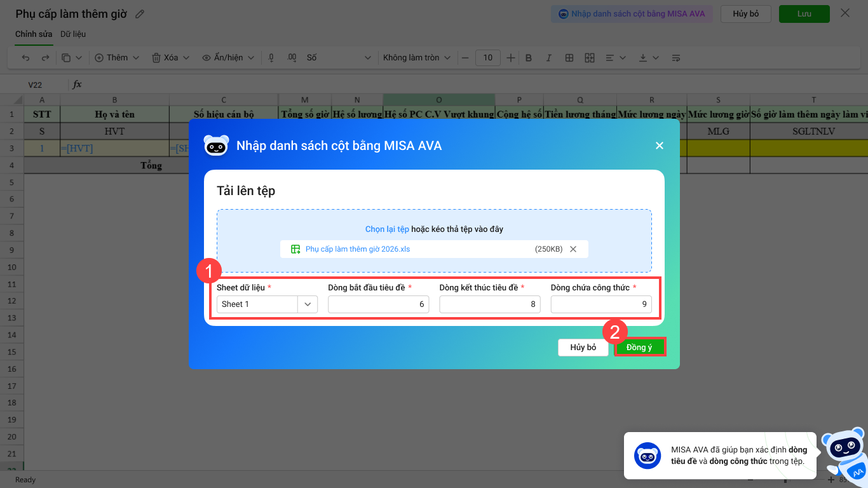
Task: Open the Ẩn/hiện show-hide dropdown
Action: pos(228,58)
